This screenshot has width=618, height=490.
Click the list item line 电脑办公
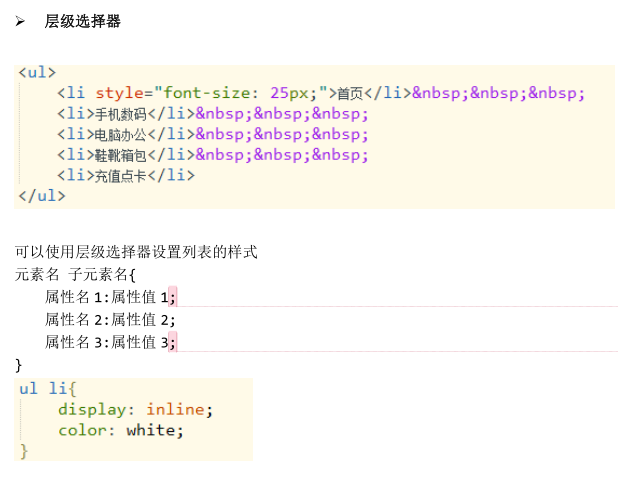coord(213,134)
